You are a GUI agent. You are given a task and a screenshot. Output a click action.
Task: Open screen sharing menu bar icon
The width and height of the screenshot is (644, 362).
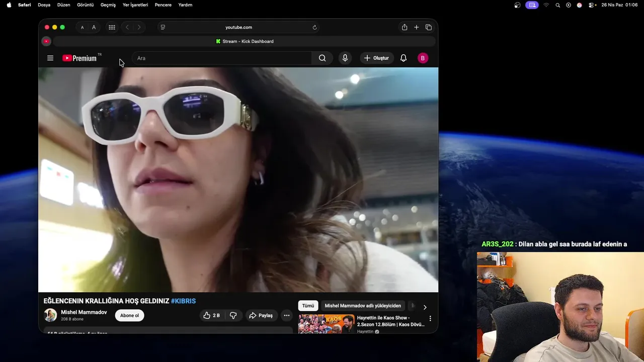[x=532, y=5]
